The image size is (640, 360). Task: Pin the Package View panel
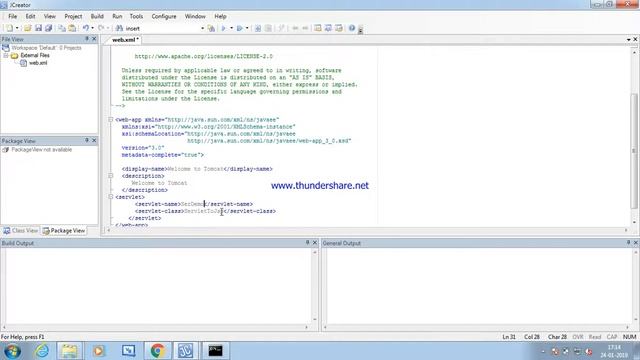(x=87, y=140)
